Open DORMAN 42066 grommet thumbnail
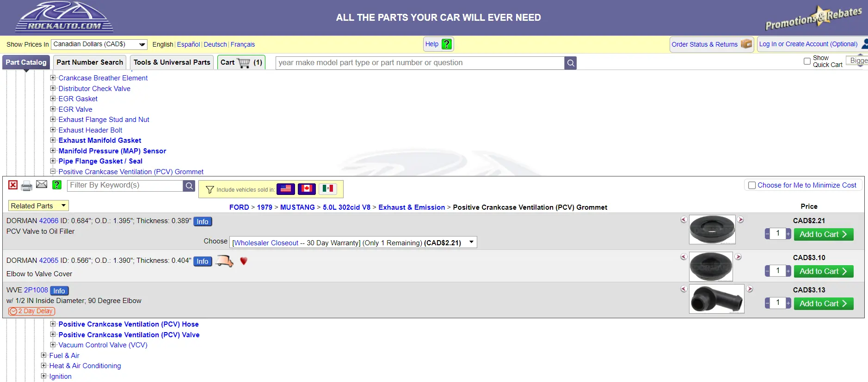The image size is (868, 382). tap(712, 230)
